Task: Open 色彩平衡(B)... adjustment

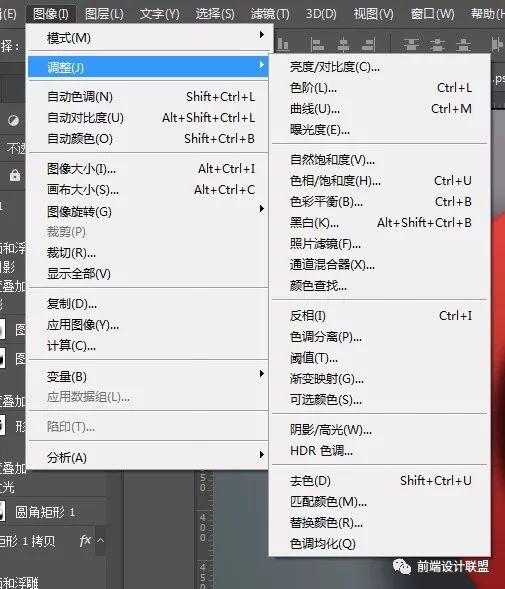Action: (380, 202)
